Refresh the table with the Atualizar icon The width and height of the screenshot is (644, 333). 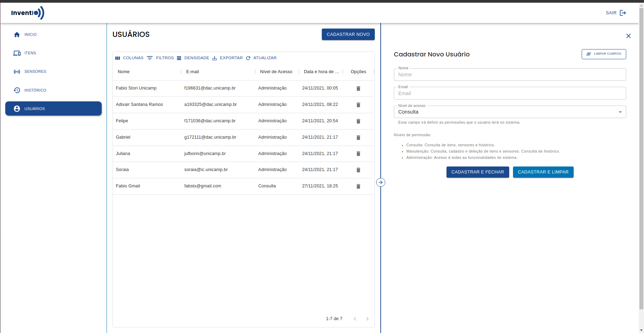click(248, 58)
